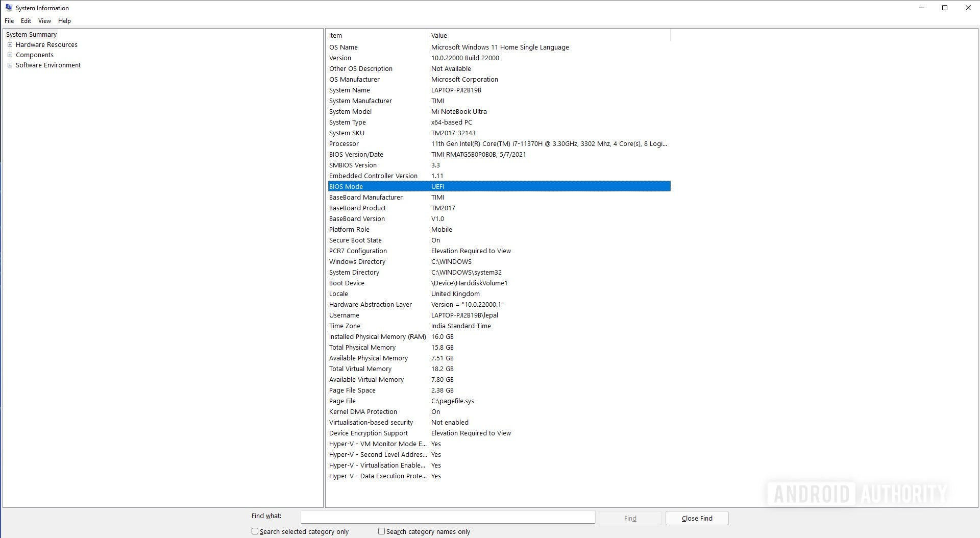
Task: Select the BIOS Version/Date row
Action: [x=499, y=154]
